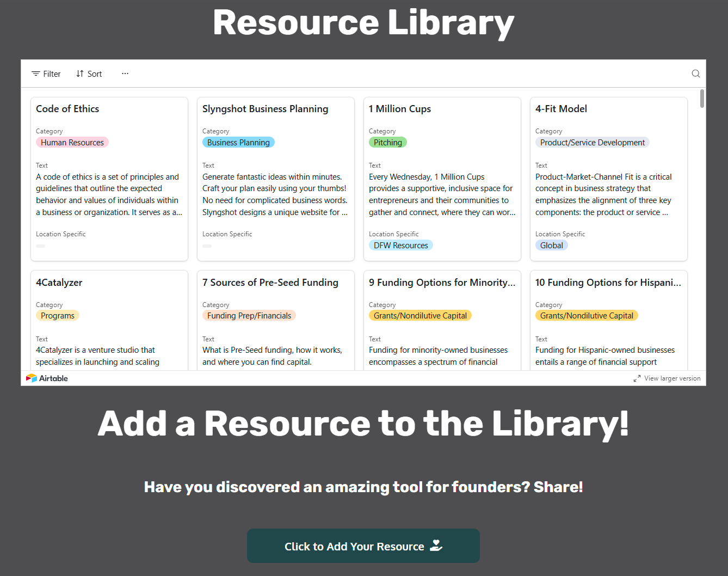
Task: Click the Pitching category tag
Action: click(x=388, y=143)
